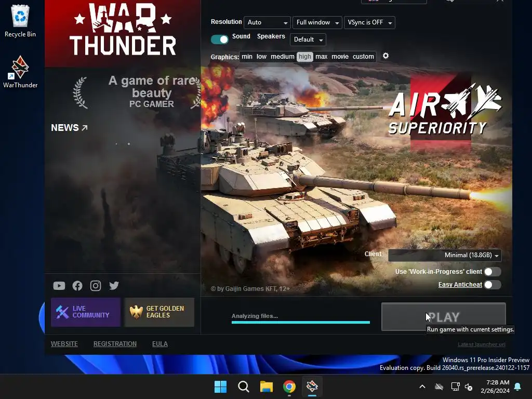
Task: Open advanced graphics settings gear icon
Action: [x=386, y=56]
